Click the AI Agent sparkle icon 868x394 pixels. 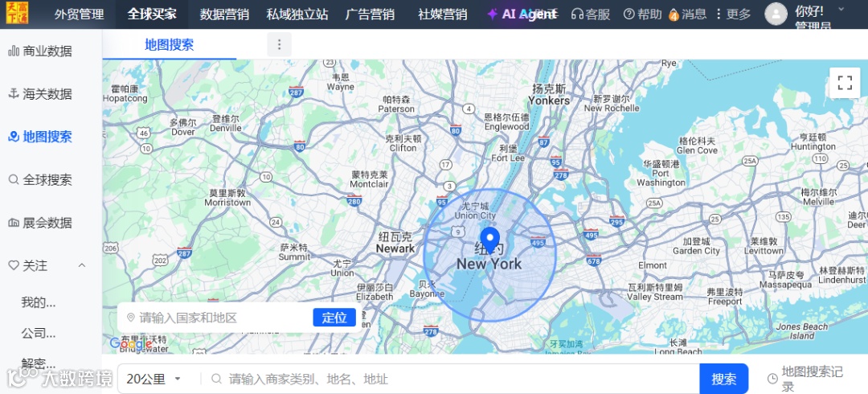click(492, 14)
